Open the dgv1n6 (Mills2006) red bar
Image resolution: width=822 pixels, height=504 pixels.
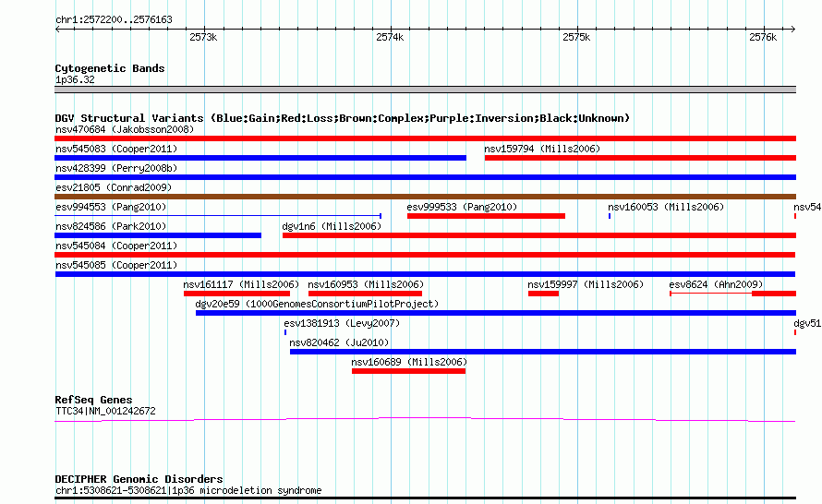point(538,235)
